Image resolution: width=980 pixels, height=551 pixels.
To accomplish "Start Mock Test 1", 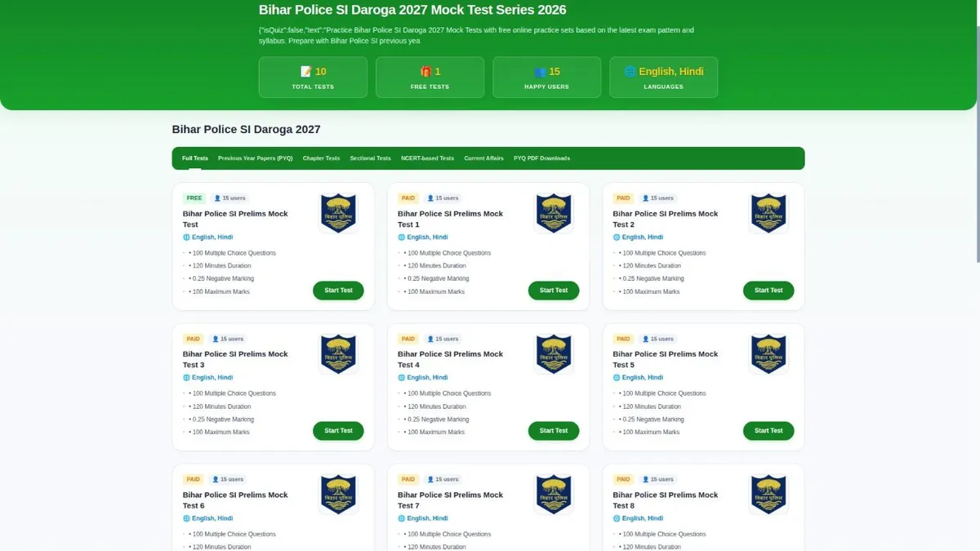I will pos(554,291).
